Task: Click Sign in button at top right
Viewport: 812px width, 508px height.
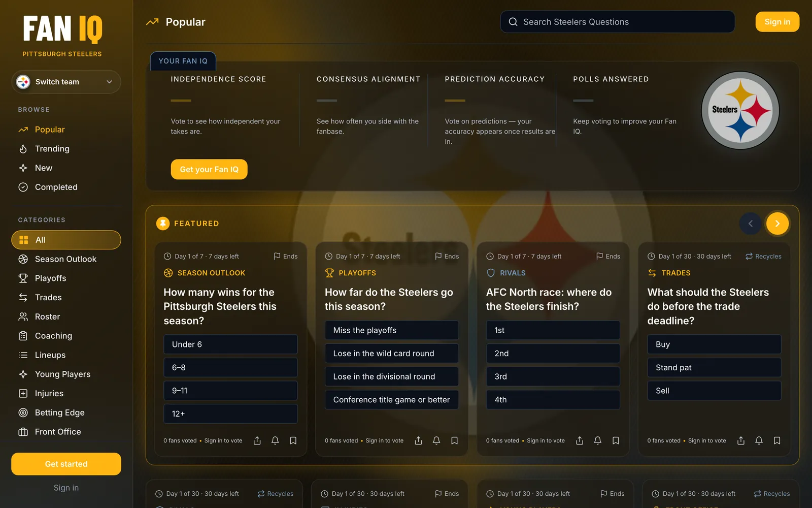Action: 777,22
